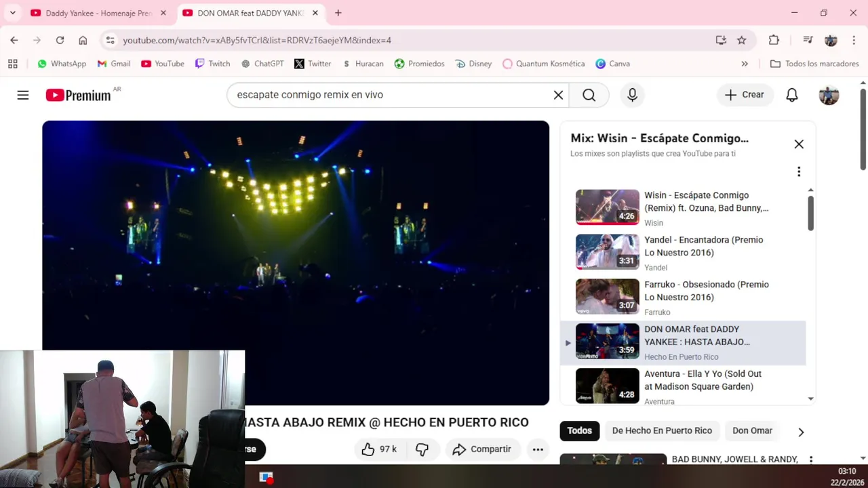Open YouTube notifications bell
This screenshot has height=488, width=868.
pos(791,95)
